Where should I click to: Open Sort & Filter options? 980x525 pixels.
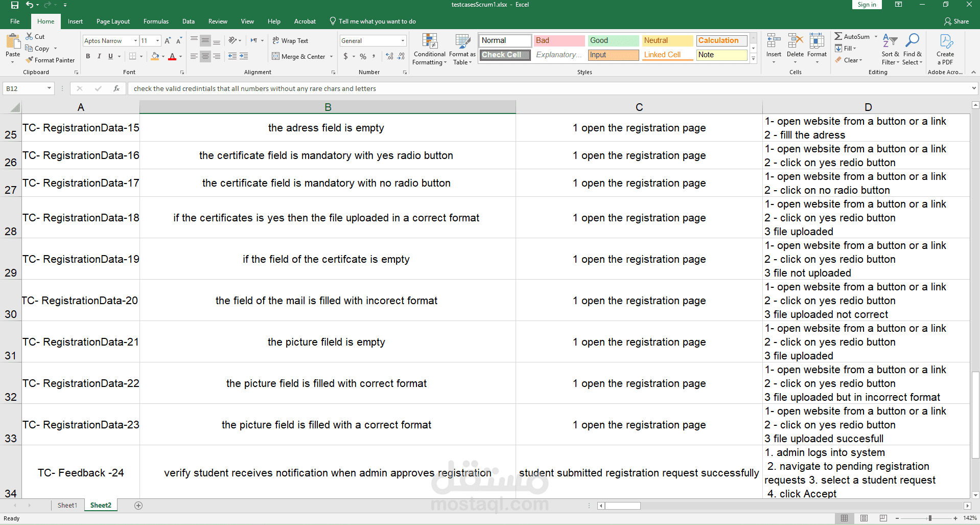(890, 50)
